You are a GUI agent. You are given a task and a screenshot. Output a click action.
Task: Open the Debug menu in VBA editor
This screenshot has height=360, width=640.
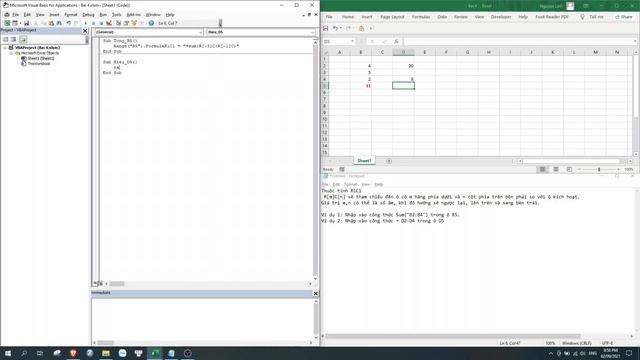click(88, 15)
